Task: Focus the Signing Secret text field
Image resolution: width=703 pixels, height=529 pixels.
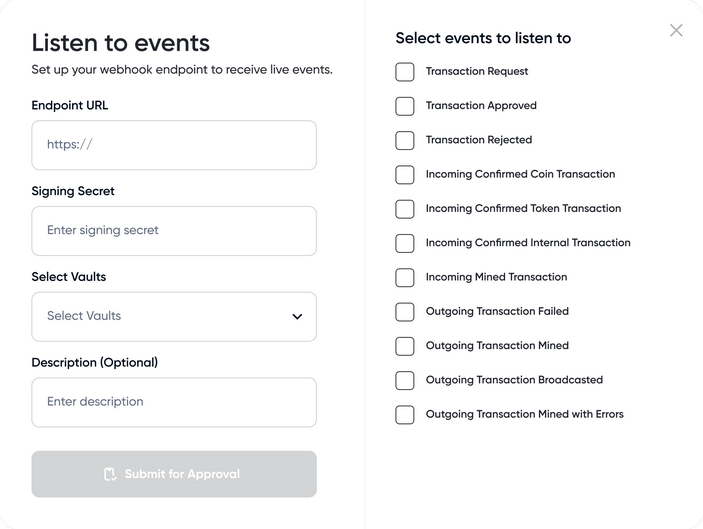Action: 174,231
